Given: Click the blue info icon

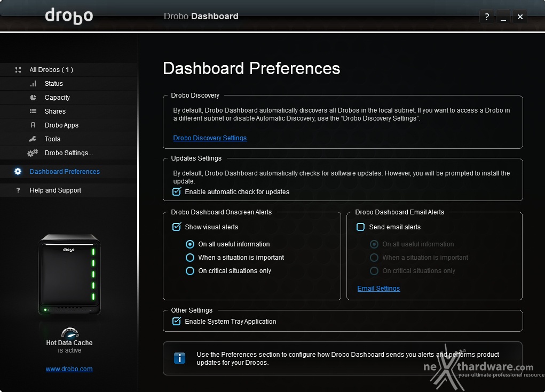Looking at the screenshot, I should (x=179, y=358).
